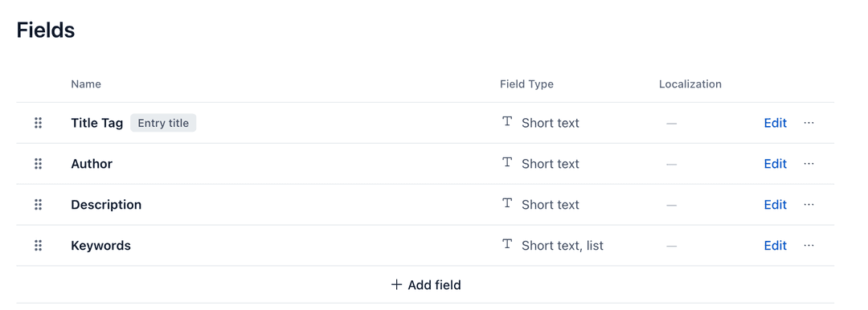The height and width of the screenshot is (310, 868).
Task: Click the text type icon in Keywords row
Action: click(x=506, y=244)
